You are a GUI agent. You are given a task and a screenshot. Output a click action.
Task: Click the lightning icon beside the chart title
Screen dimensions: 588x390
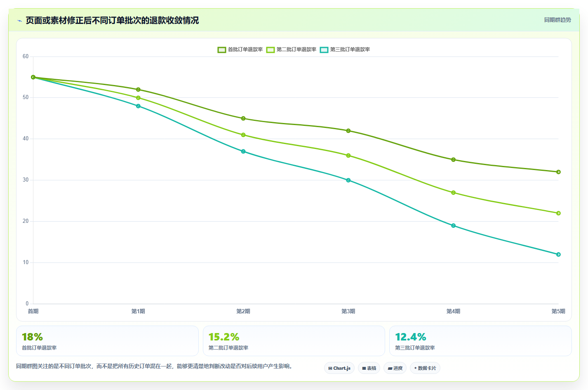pyautogui.click(x=19, y=21)
